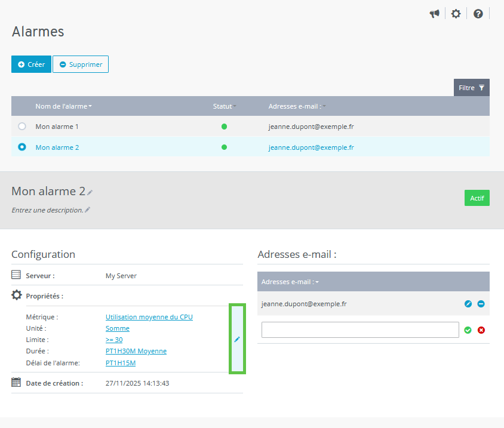The height and width of the screenshot is (428, 504).
Task: Edit the description using its pencil icon
Action: (x=87, y=210)
